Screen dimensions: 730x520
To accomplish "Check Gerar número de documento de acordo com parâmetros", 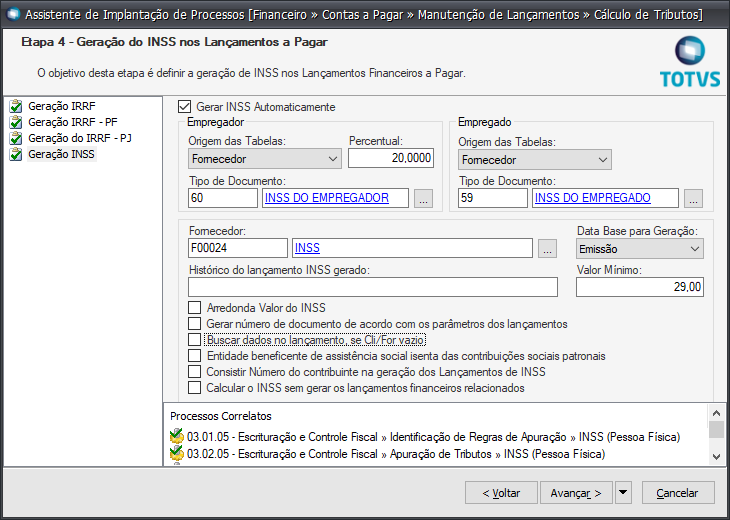I will 195,324.
